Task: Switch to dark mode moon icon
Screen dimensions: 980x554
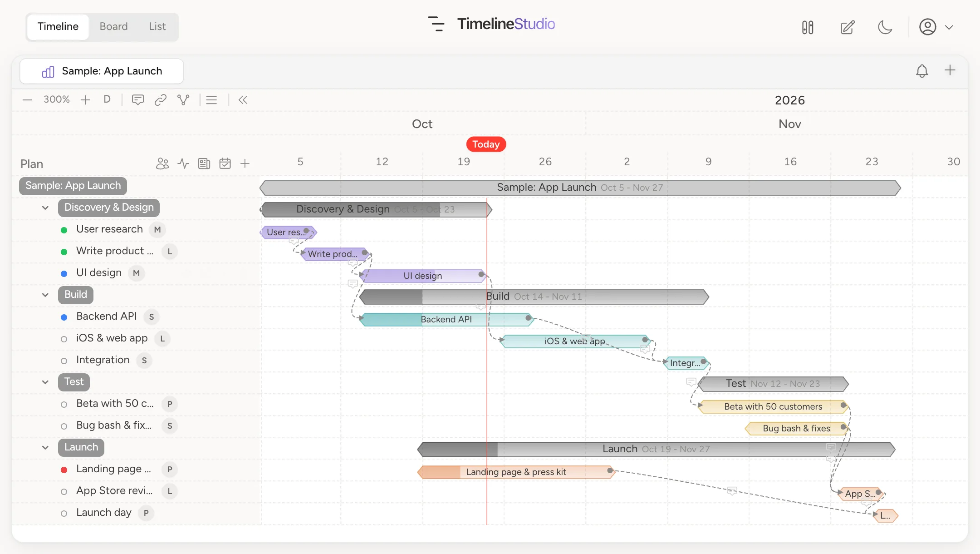Action: point(885,27)
